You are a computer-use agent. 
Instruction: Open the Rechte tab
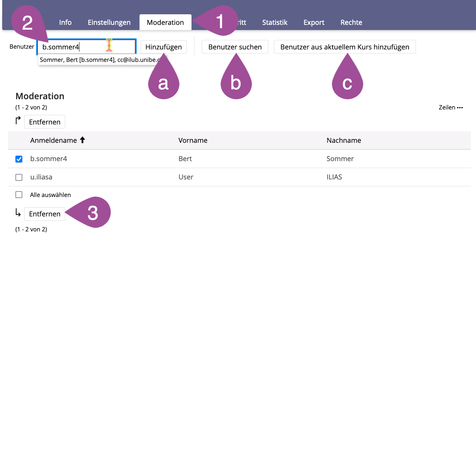click(351, 22)
